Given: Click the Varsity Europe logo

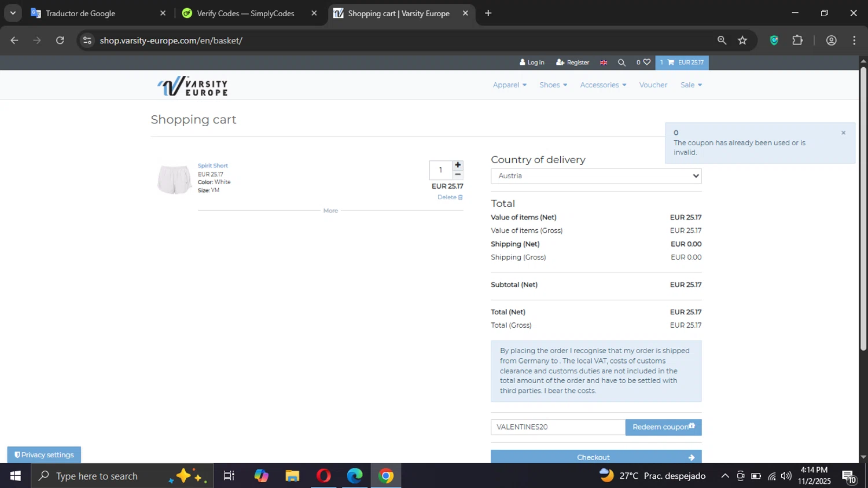Looking at the screenshot, I should tap(192, 86).
